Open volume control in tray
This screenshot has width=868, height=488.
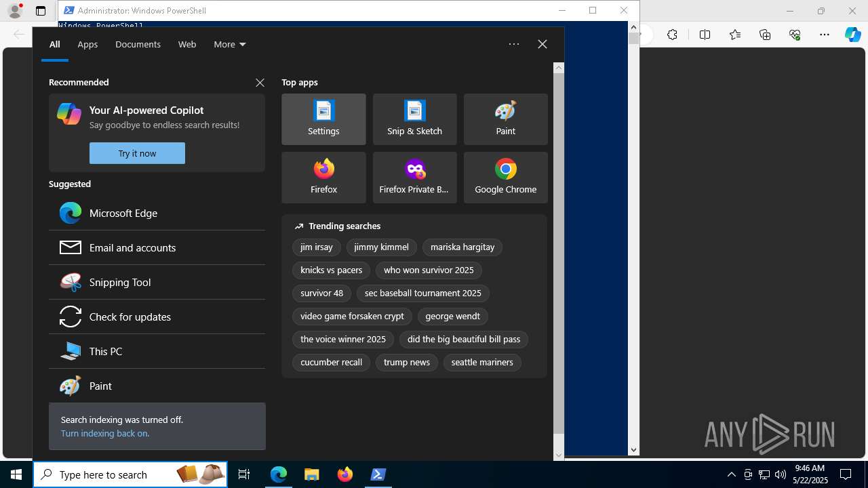[x=781, y=474]
